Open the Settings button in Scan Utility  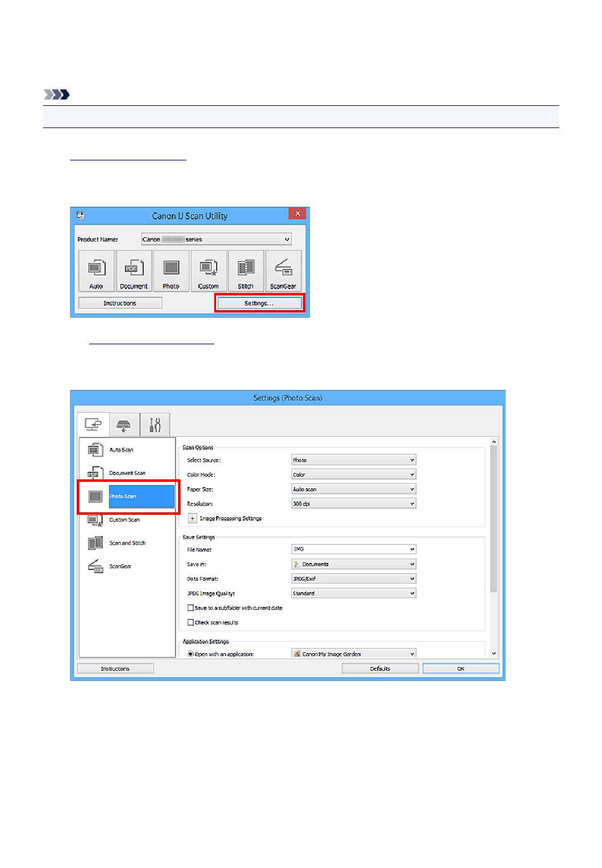point(259,304)
